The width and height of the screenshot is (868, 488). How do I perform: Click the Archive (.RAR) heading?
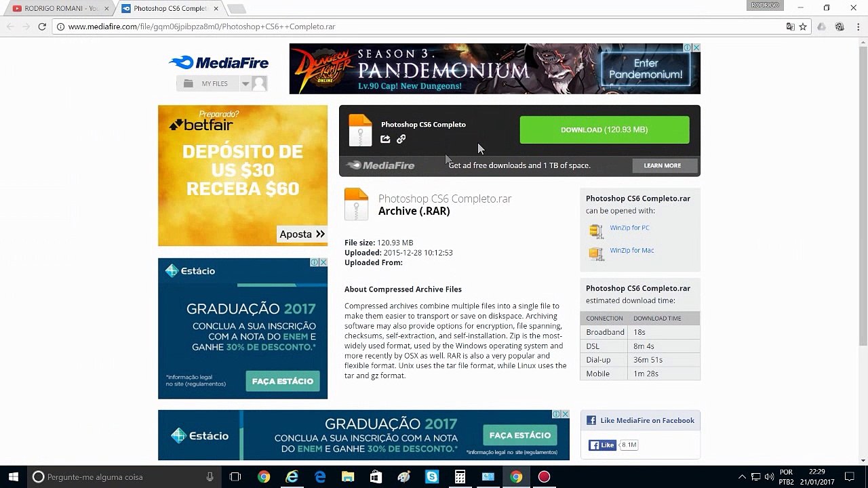tap(414, 211)
